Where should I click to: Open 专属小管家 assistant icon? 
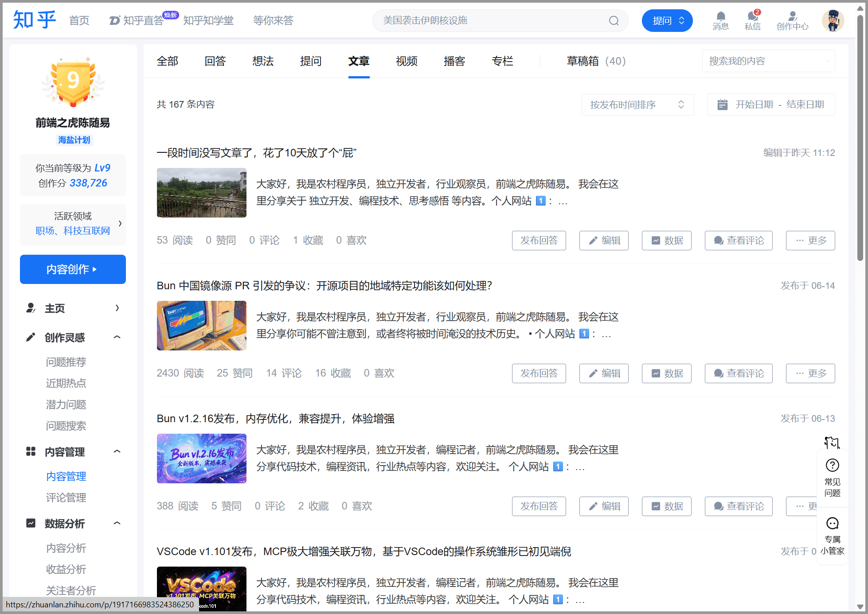click(832, 523)
